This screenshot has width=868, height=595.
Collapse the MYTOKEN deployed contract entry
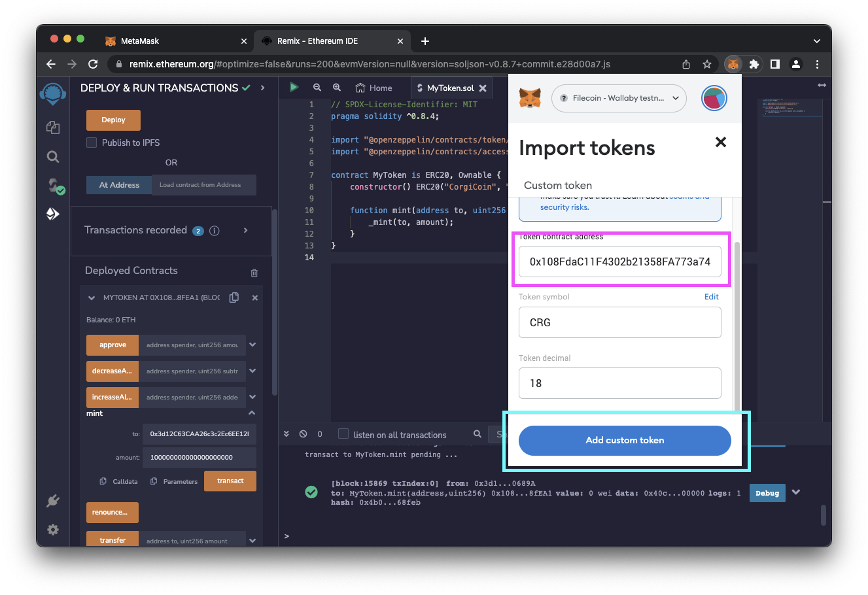(92, 298)
